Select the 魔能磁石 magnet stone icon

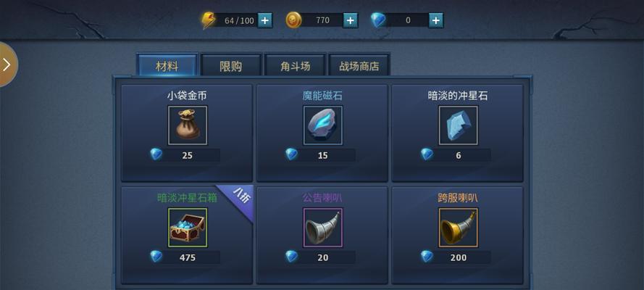coord(323,125)
